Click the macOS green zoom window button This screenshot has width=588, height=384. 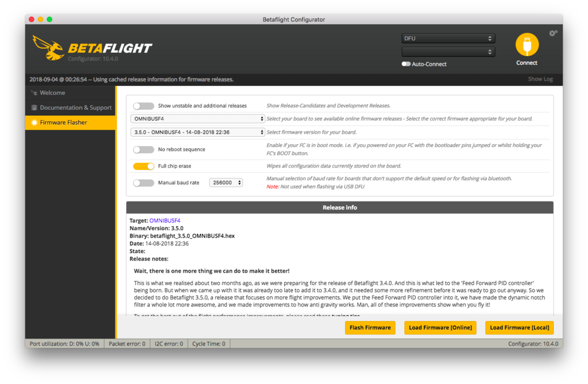[x=49, y=20]
